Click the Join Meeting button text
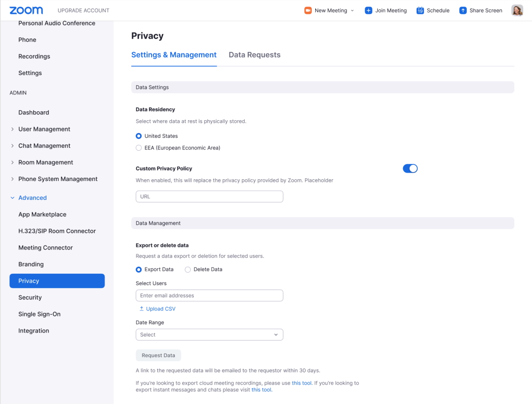This screenshot has width=532, height=404. click(391, 11)
